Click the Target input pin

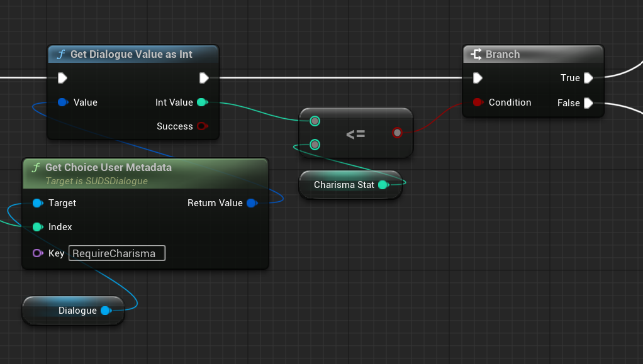[x=37, y=203]
